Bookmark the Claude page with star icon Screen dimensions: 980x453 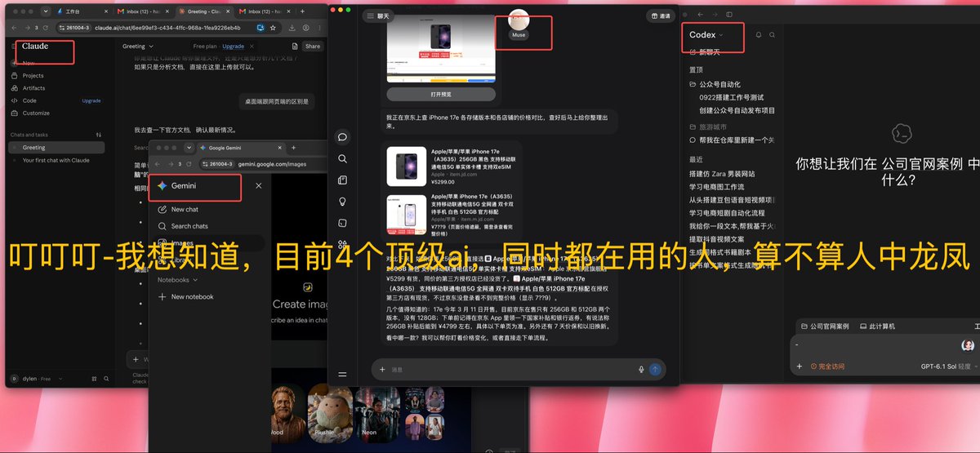tap(274, 27)
